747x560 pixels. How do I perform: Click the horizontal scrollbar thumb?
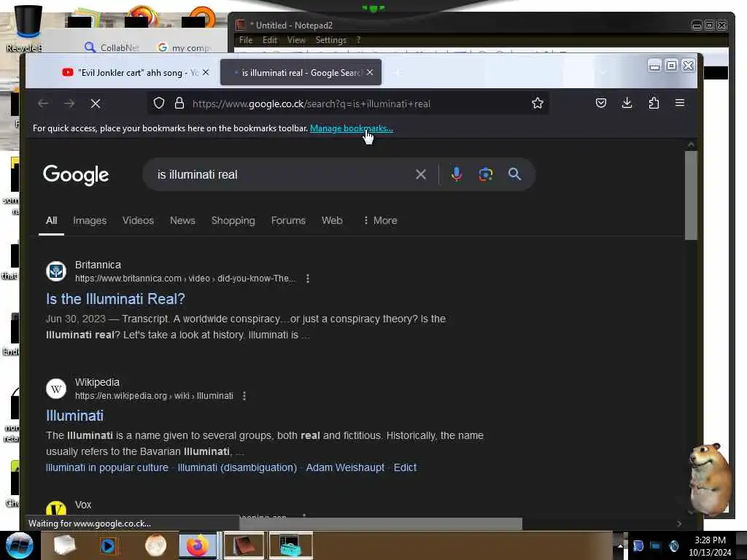(381, 524)
